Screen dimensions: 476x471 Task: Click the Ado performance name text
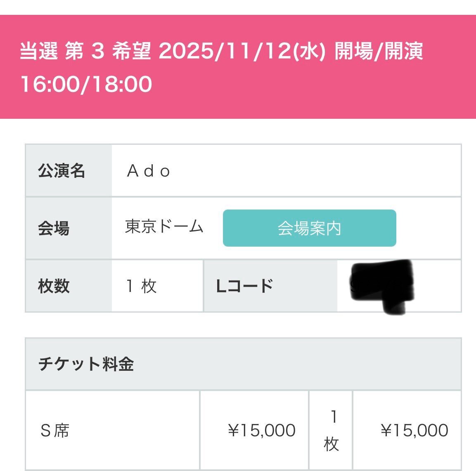(149, 171)
